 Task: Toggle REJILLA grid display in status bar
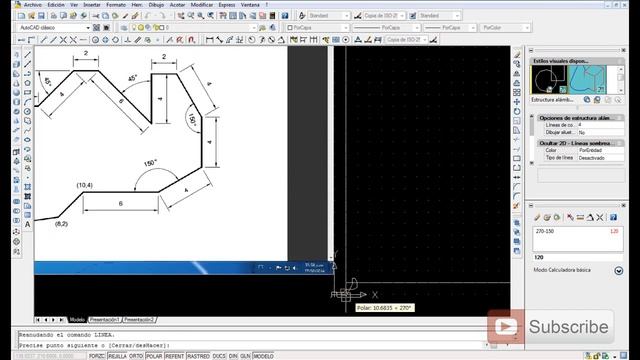pos(117,356)
